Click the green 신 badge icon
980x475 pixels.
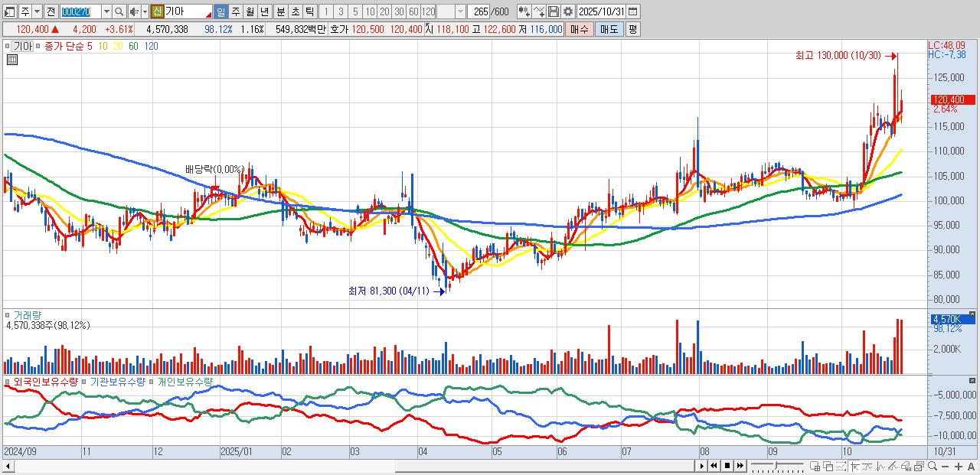[157, 11]
